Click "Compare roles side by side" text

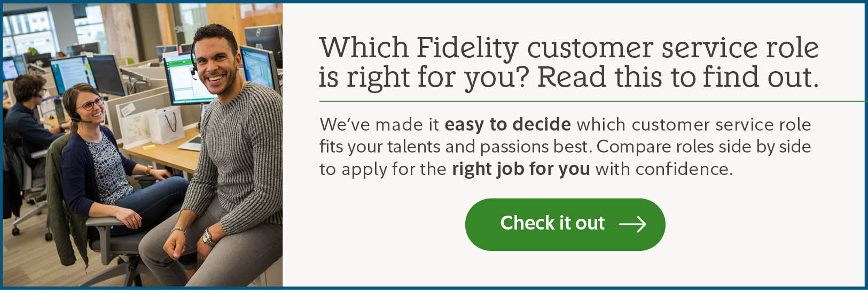703,147
